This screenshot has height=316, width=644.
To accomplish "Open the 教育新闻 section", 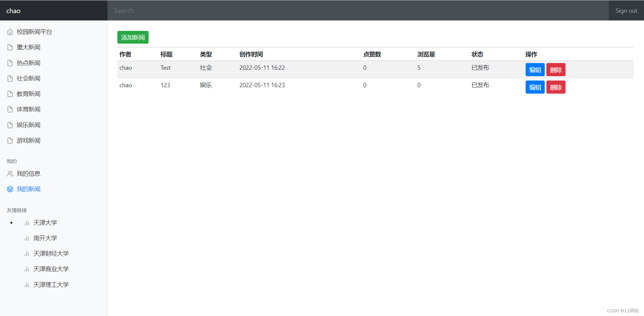I will click(29, 94).
